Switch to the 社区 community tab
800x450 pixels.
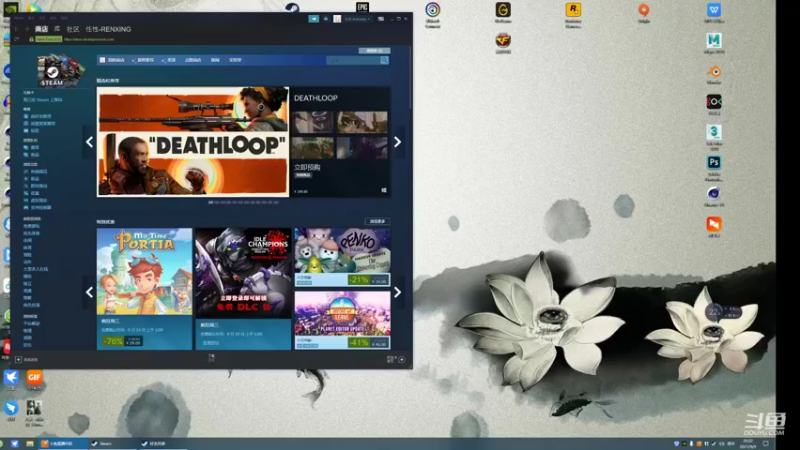73,29
